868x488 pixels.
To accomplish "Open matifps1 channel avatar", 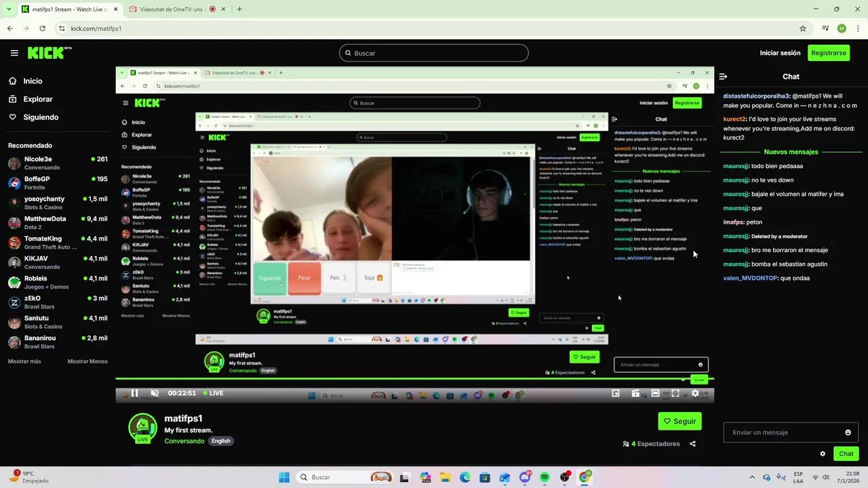I will 142,428.
